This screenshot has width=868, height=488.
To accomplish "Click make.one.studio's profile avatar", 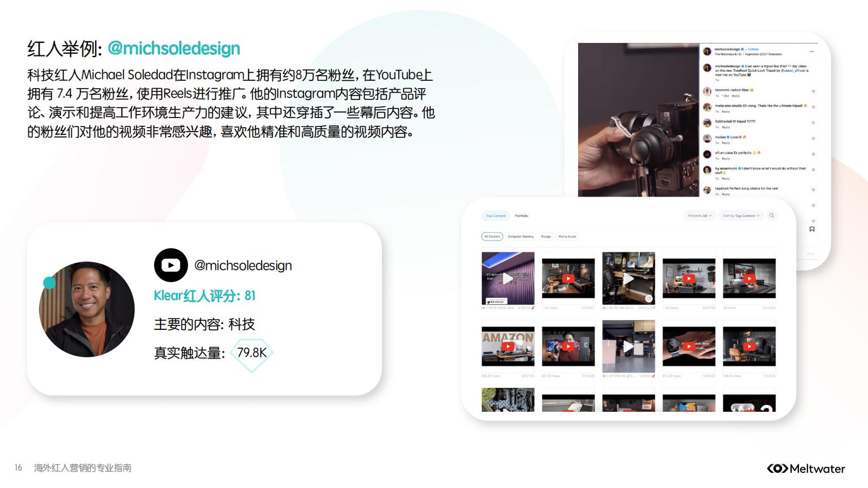I will click(707, 107).
